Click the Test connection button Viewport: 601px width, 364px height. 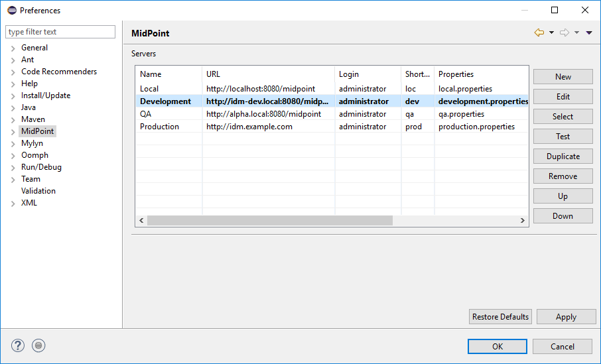[x=563, y=137]
